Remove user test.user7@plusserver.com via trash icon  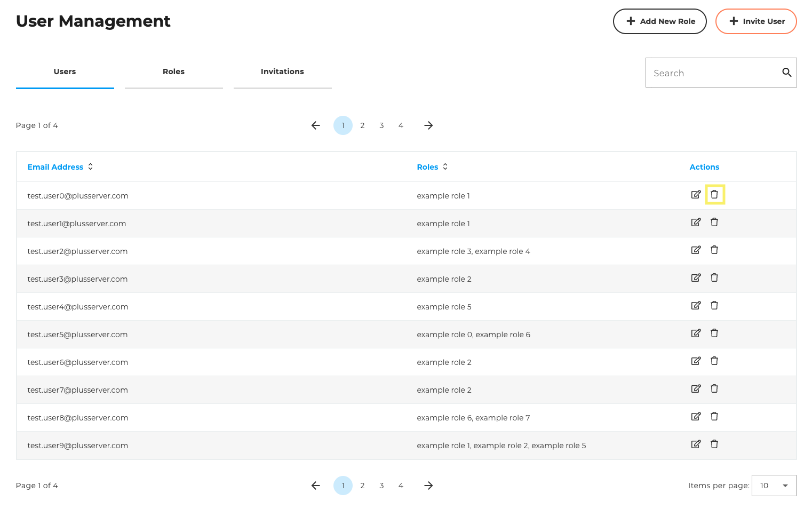[x=714, y=389]
